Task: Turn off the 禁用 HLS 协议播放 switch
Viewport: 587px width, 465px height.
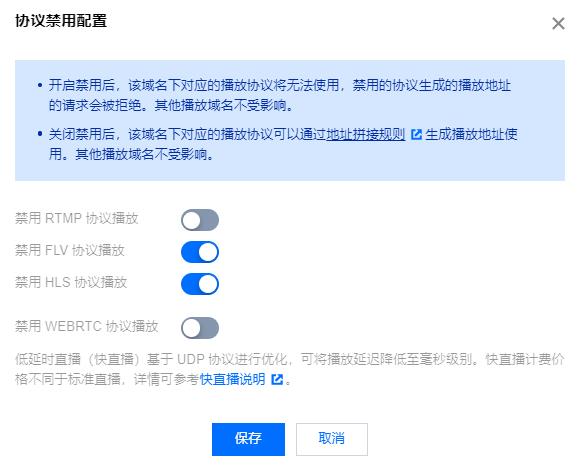Action: pos(200,284)
